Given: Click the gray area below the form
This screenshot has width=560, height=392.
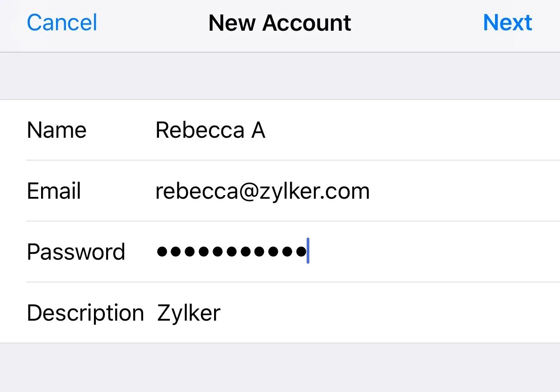Looking at the screenshot, I should tap(280, 368).
